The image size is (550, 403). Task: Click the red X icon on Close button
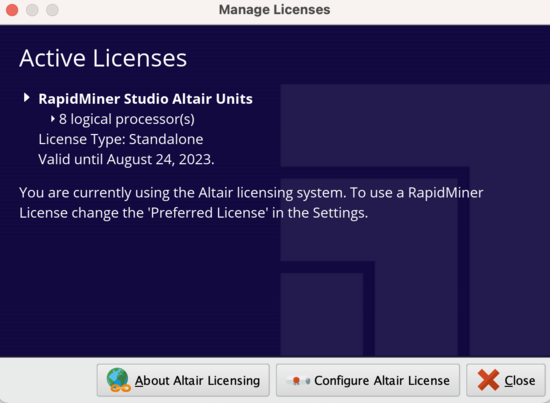pos(488,380)
